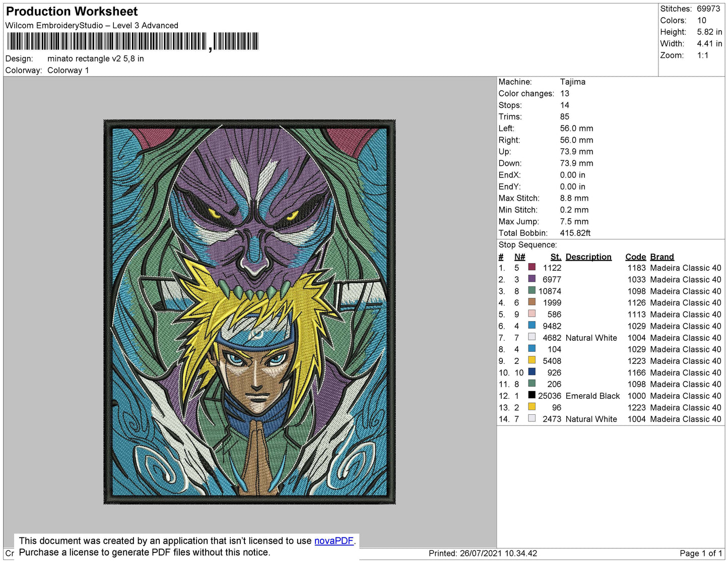Click the Description column header

[588, 257]
